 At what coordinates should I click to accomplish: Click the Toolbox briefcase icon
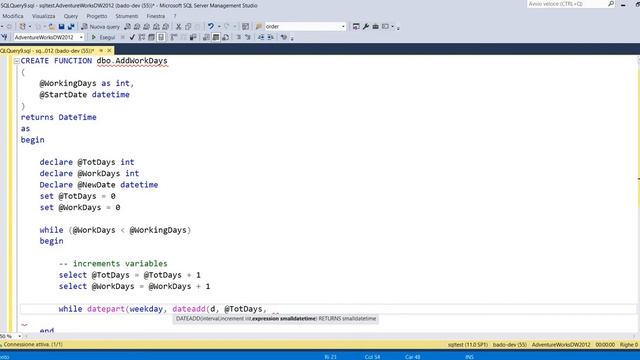[x=376, y=27]
